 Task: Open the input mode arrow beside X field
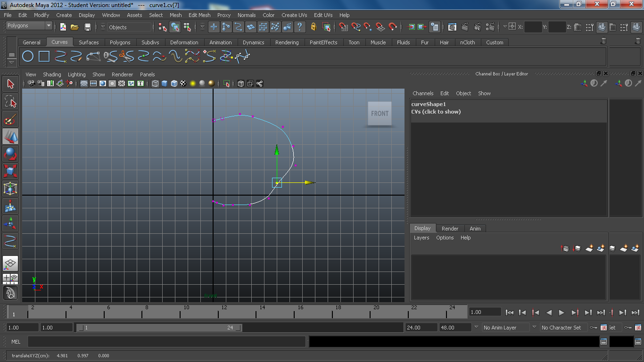[505, 27]
